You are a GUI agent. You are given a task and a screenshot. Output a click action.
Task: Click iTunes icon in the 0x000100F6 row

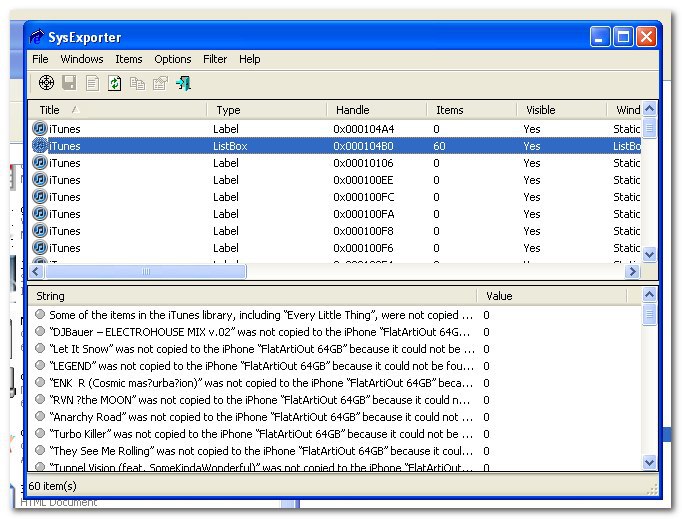[x=40, y=247]
